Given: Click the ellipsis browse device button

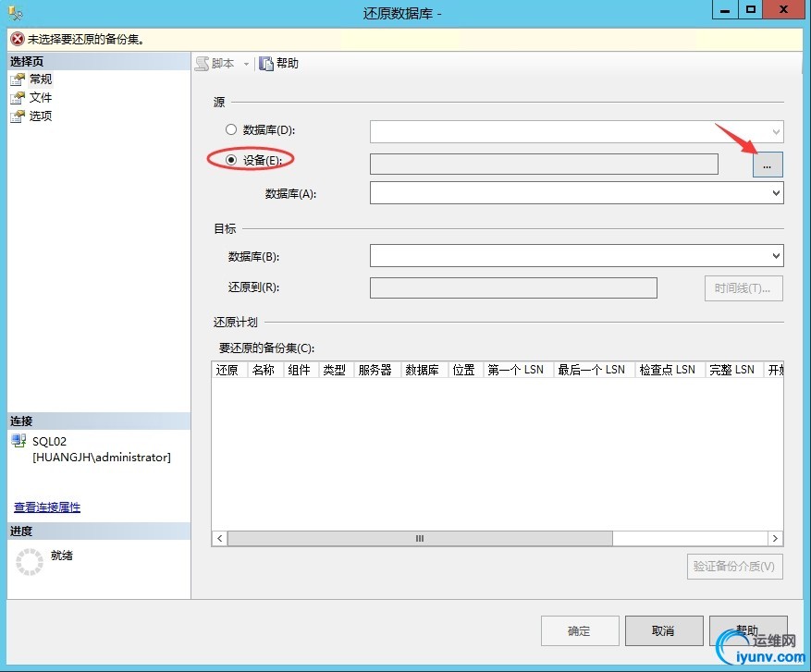Looking at the screenshot, I should [x=768, y=165].
